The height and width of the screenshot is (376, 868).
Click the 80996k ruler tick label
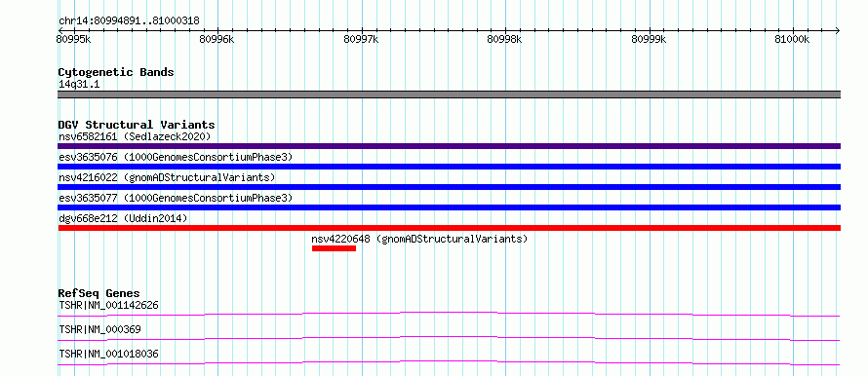[x=217, y=39]
